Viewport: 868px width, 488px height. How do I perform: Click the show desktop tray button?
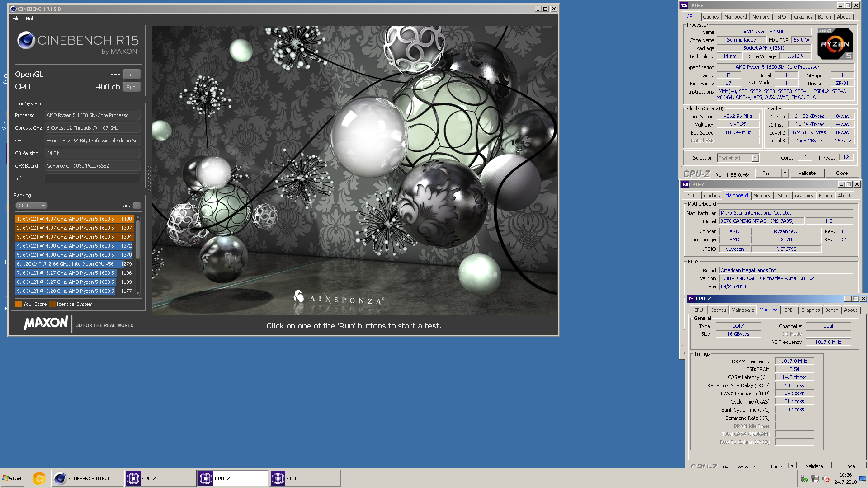[863, 479]
